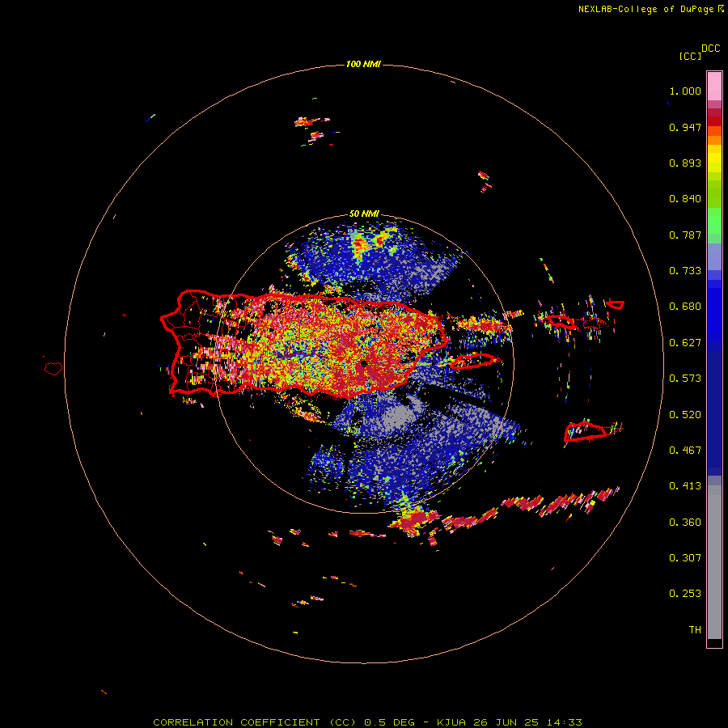Click the 0.467 legend value
The width and height of the screenshot is (728, 728).
(x=685, y=451)
